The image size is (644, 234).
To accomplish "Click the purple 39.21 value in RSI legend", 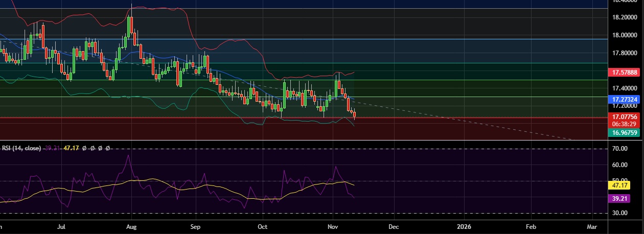I will tap(53, 148).
